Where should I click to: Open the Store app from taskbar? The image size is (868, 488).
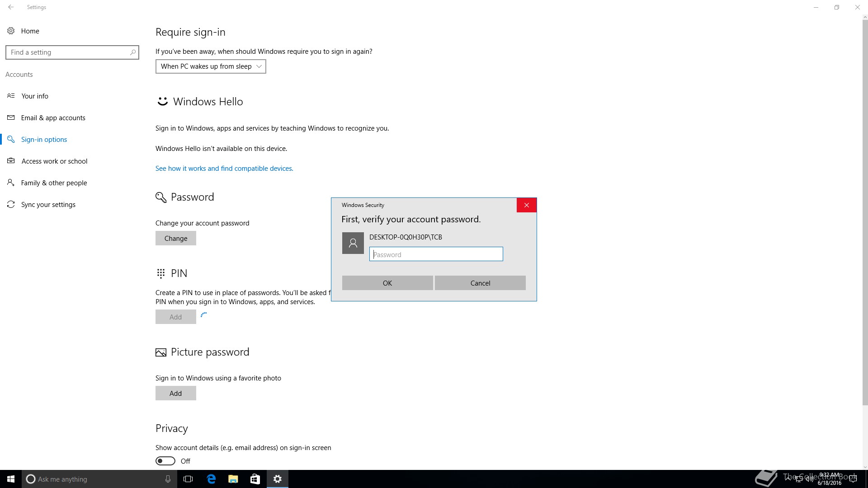click(x=255, y=479)
